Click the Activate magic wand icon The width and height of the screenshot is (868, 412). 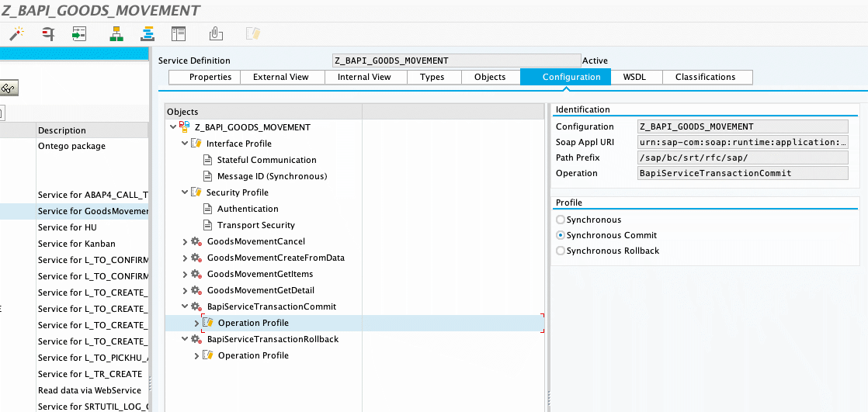(x=16, y=33)
